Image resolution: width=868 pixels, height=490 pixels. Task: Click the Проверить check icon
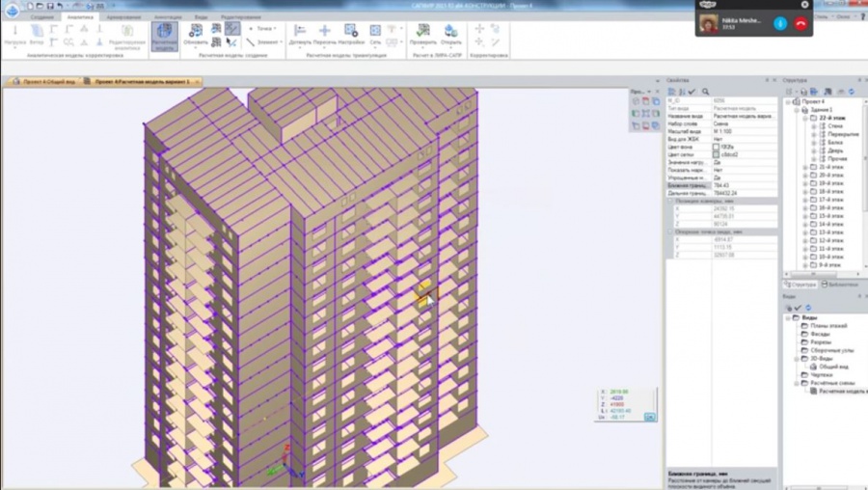click(422, 34)
